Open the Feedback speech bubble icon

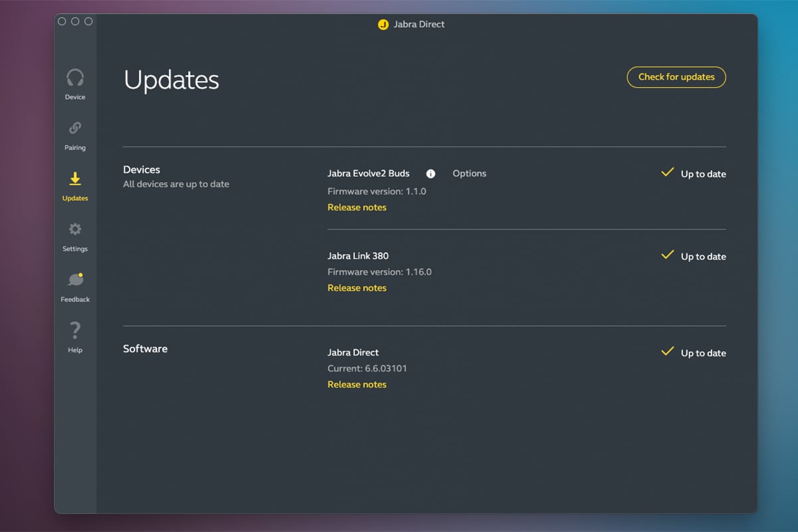coord(75,279)
